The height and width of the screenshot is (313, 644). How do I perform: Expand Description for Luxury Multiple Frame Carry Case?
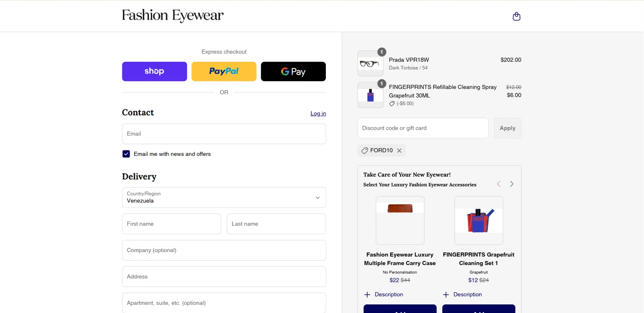tap(384, 295)
